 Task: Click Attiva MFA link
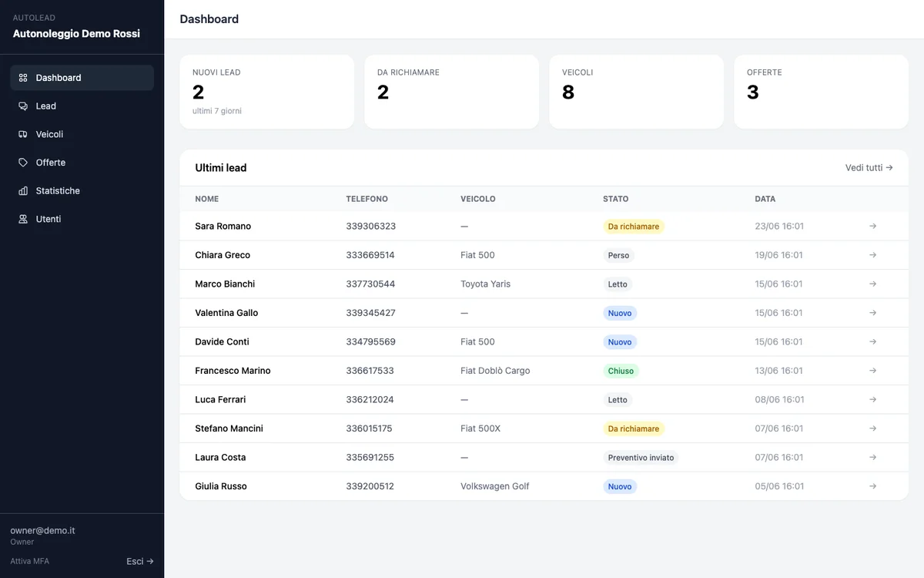pos(29,561)
